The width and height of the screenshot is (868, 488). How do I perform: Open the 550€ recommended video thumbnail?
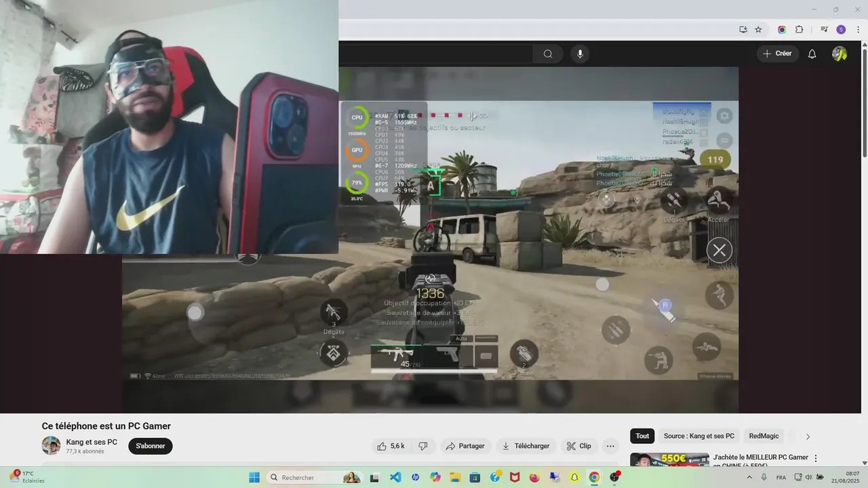(669, 460)
